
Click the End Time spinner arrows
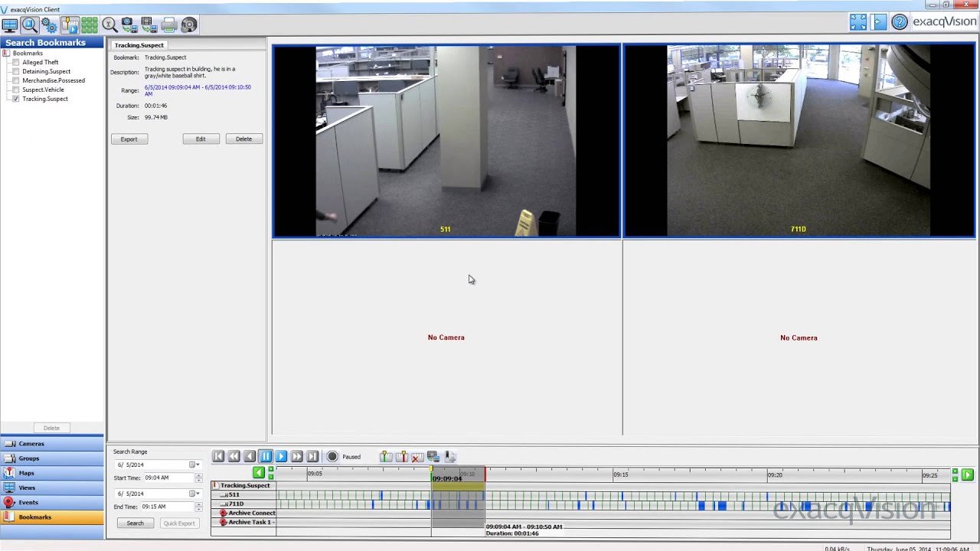pyautogui.click(x=199, y=507)
